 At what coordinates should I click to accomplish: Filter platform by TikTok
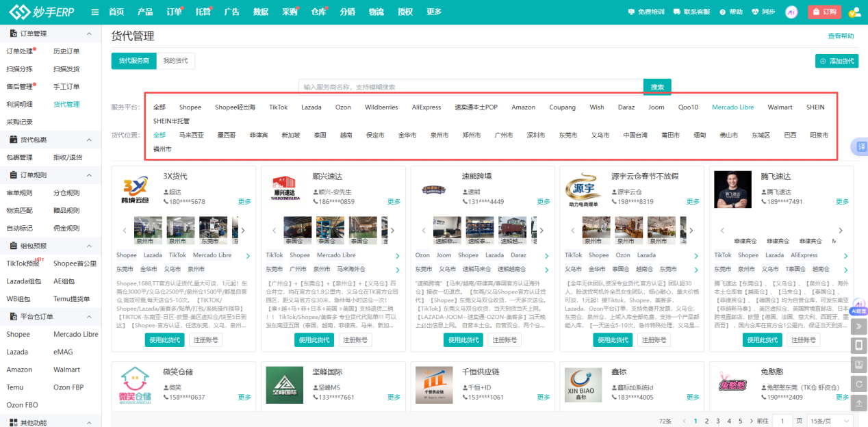279,107
